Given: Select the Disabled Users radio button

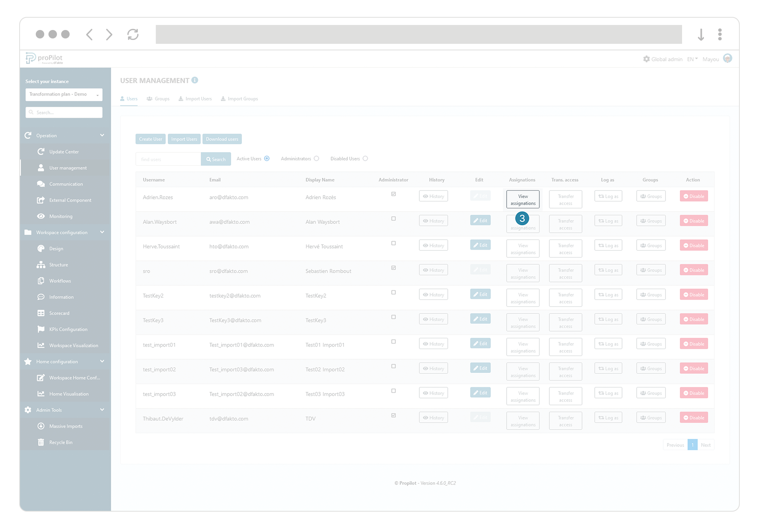Looking at the screenshot, I should click(365, 158).
